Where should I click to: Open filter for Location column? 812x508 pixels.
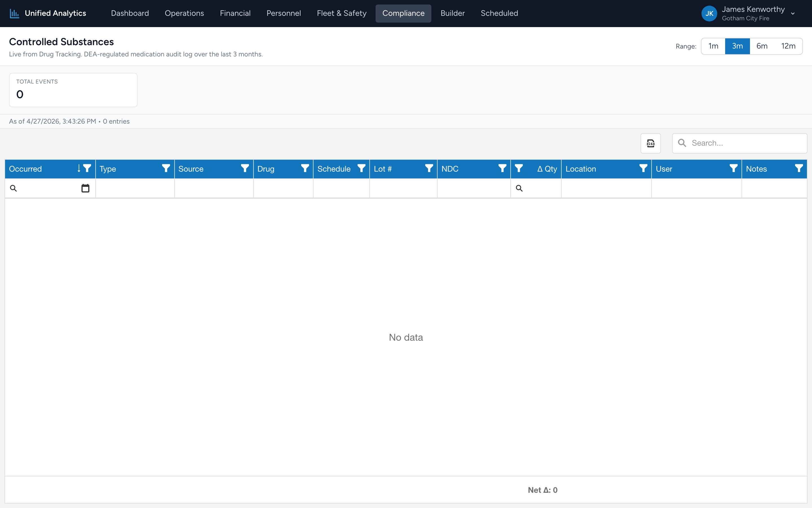point(643,168)
